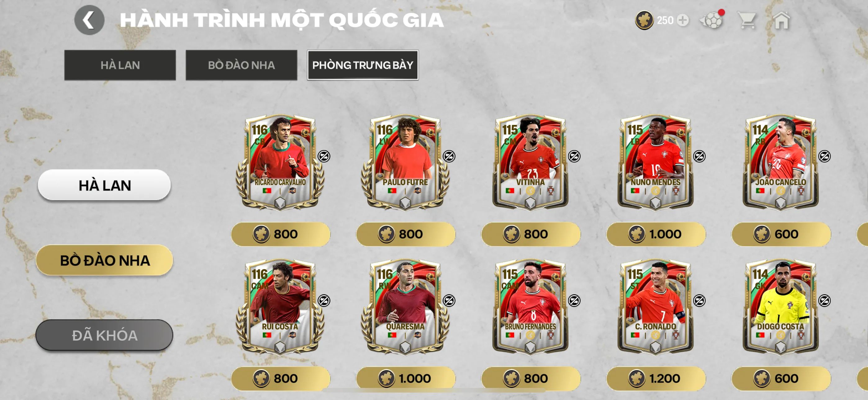Add more tokens with plus icon

(x=683, y=20)
